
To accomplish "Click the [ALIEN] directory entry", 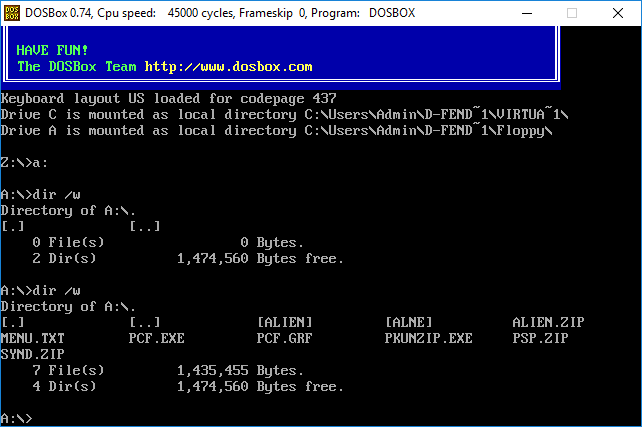I will [285, 322].
